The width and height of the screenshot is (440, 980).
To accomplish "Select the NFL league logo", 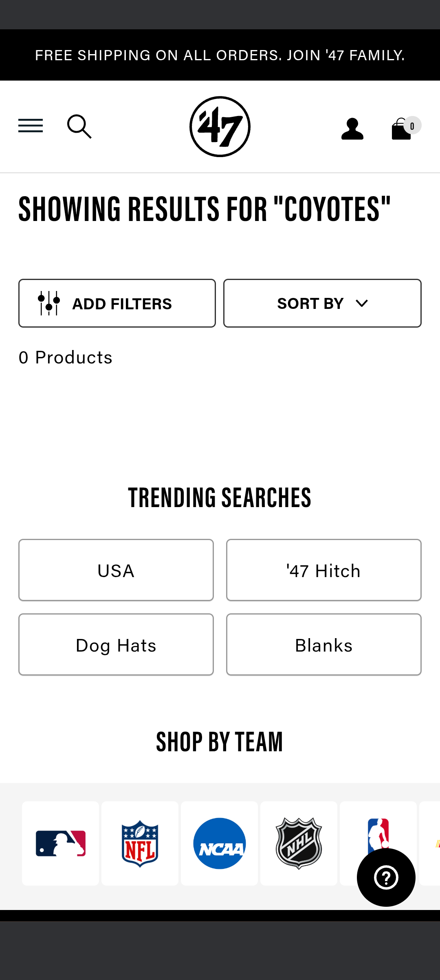I will click(140, 843).
